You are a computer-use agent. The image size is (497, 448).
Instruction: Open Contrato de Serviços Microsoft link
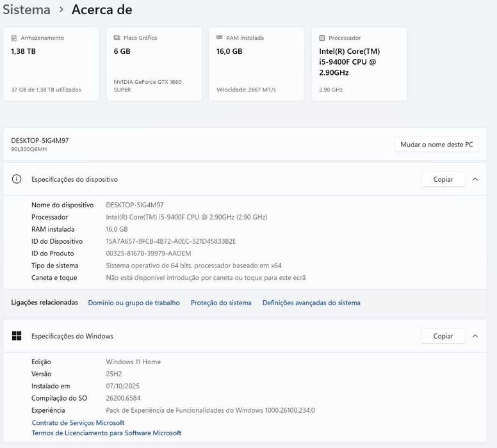coord(78,422)
